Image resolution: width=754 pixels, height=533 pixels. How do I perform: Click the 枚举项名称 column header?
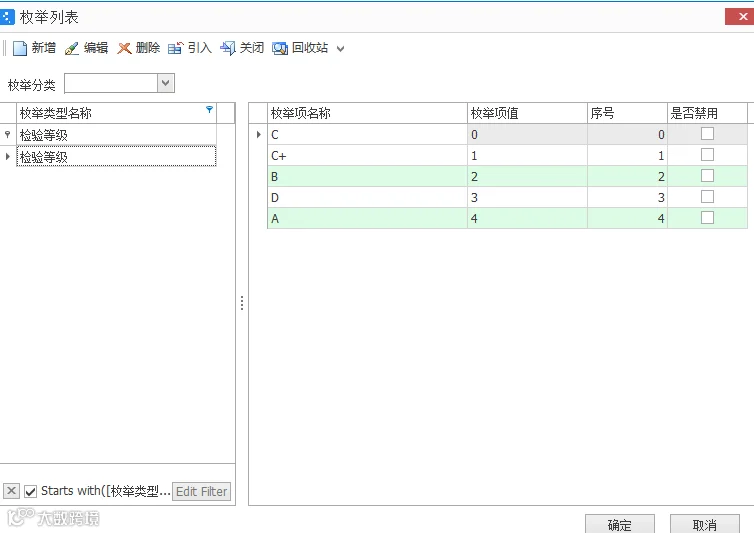(367, 113)
